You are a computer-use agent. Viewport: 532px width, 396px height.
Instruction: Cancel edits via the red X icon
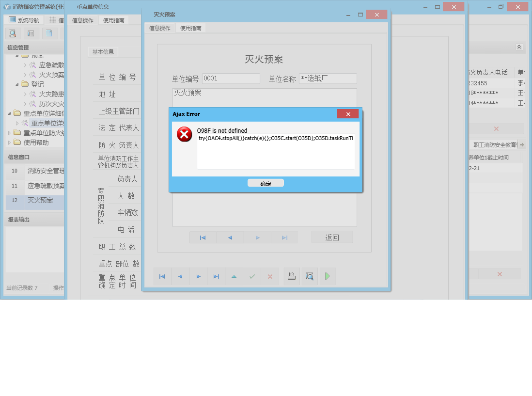coord(270,276)
